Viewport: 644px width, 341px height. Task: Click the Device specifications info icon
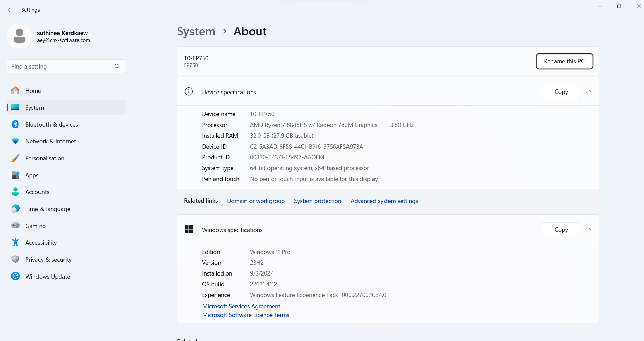tap(189, 91)
